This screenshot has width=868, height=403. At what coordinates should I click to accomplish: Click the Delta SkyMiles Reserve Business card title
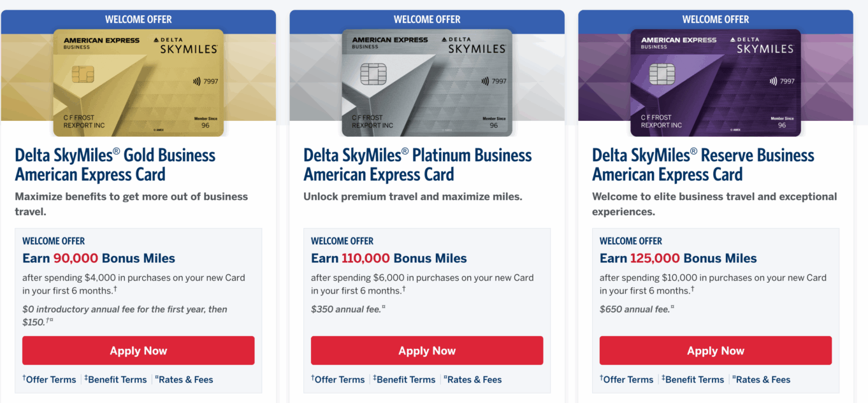pos(703,164)
